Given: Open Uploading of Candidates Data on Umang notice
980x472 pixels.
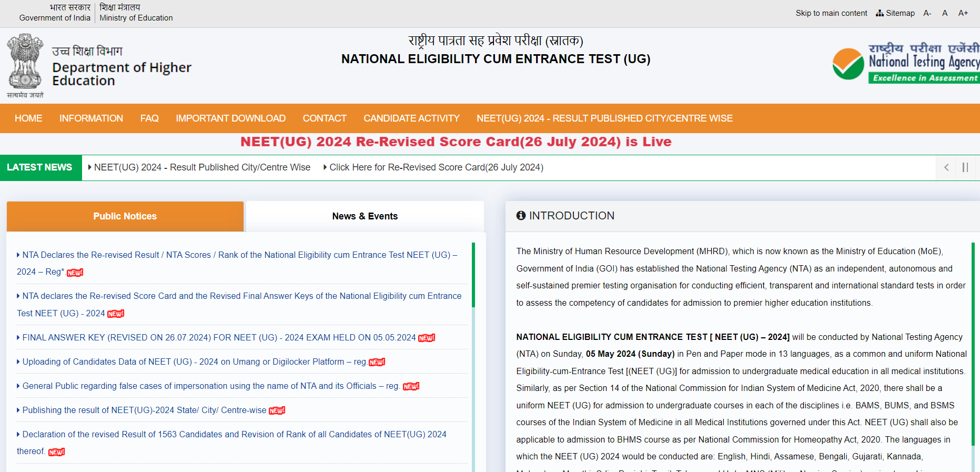Looking at the screenshot, I should pos(194,361).
